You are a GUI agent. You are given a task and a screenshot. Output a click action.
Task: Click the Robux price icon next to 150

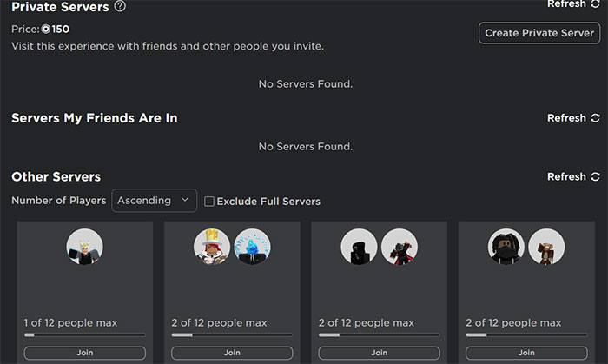pos(46,29)
